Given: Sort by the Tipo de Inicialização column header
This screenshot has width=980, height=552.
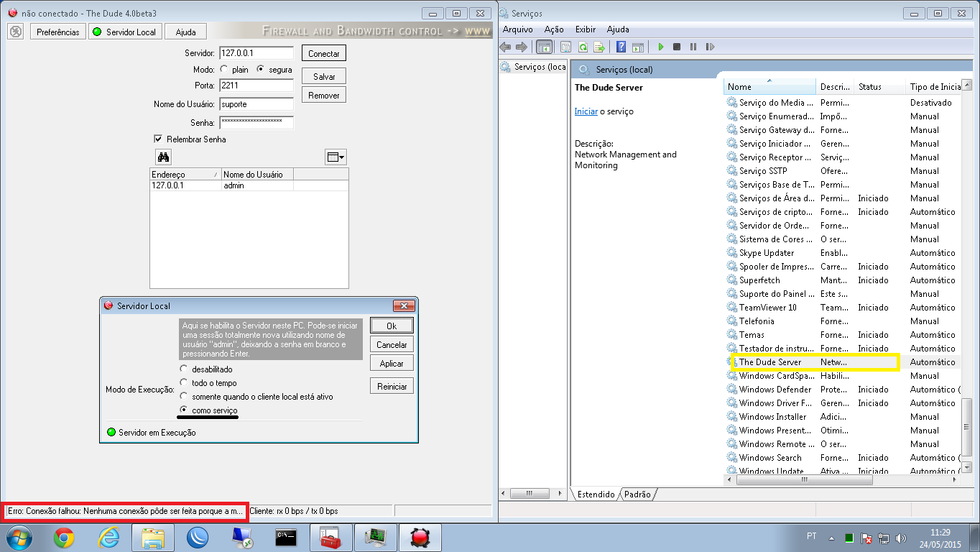Looking at the screenshot, I should click(935, 87).
